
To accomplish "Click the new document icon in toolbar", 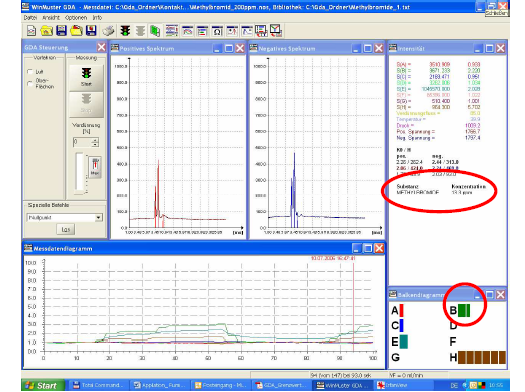I will click(x=31, y=31).
